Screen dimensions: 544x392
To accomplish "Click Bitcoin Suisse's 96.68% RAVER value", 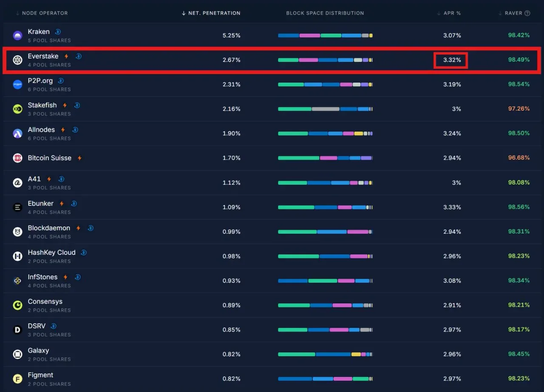I will [x=518, y=158].
